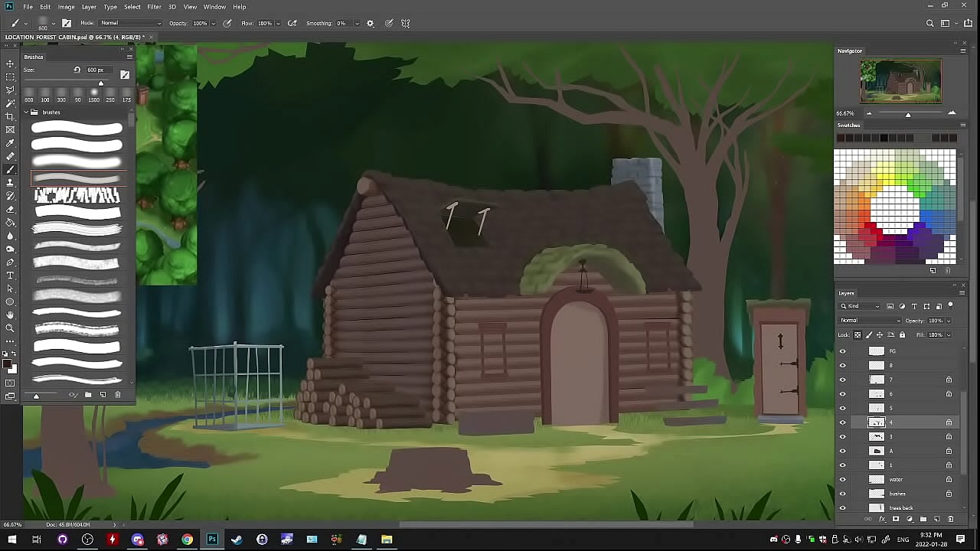Activate the Zoom tool in toolbar
980x551 pixels.
pos(10,328)
